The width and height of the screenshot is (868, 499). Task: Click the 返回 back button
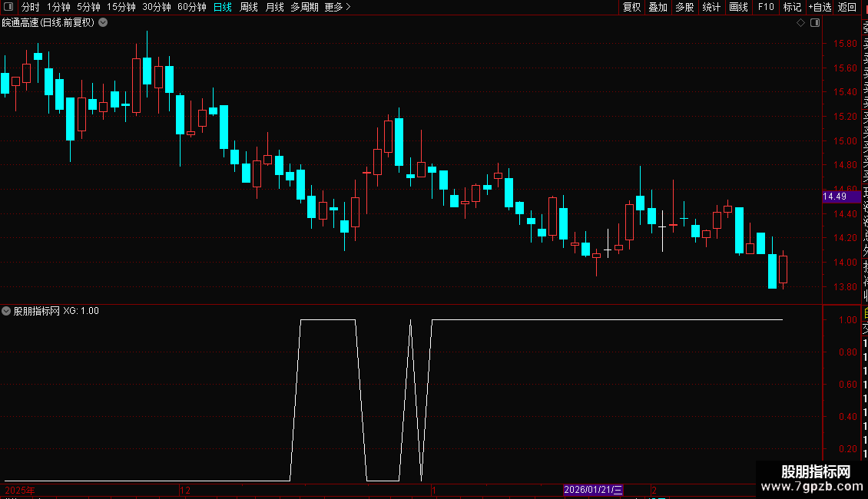coord(847,7)
